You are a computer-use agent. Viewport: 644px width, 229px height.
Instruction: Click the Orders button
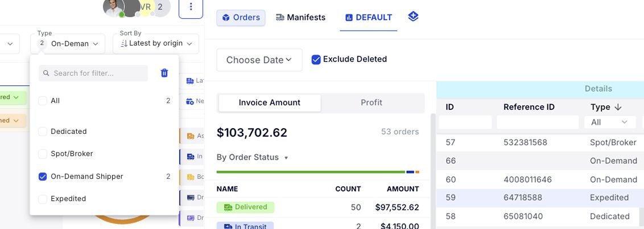pos(241,18)
